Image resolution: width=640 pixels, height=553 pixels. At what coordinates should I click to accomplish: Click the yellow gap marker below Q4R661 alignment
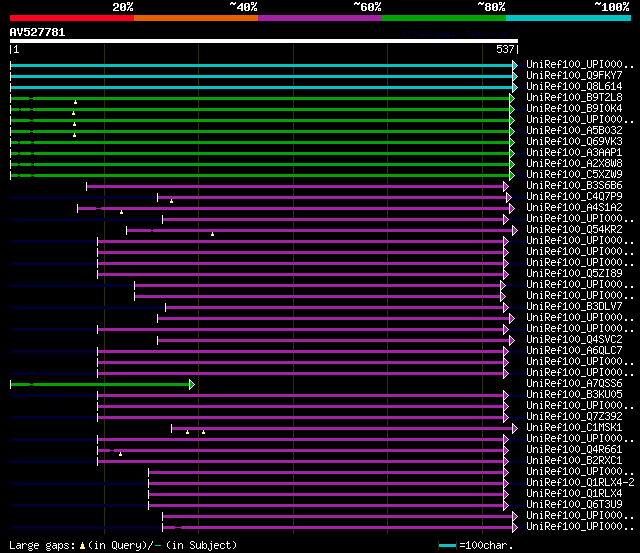(120, 454)
